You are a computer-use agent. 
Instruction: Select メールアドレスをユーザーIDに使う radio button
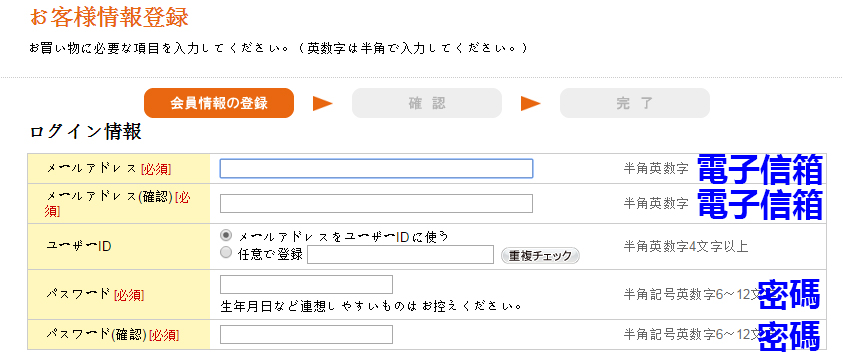226,235
